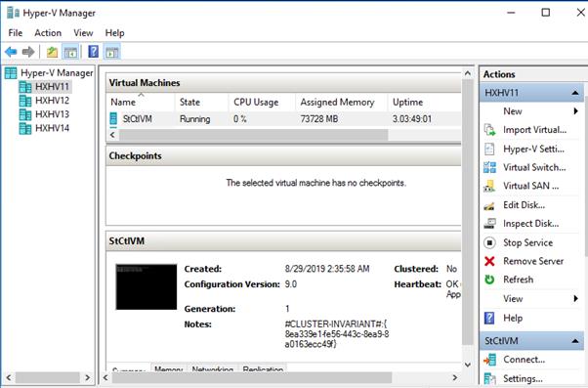Image resolution: width=588 pixels, height=388 pixels.
Task: Click the HXHV14 server icon in tree
Action: pyautogui.click(x=25, y=128)
